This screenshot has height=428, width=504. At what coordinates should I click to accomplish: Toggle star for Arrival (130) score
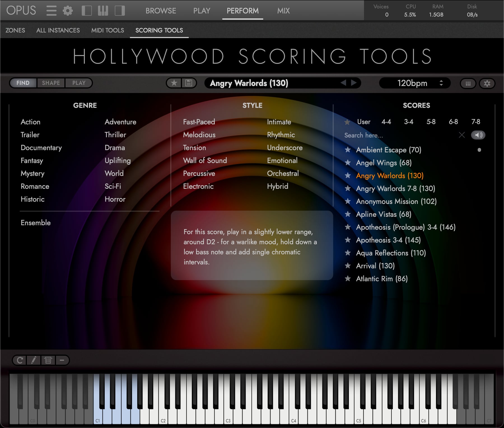(348, 266)
